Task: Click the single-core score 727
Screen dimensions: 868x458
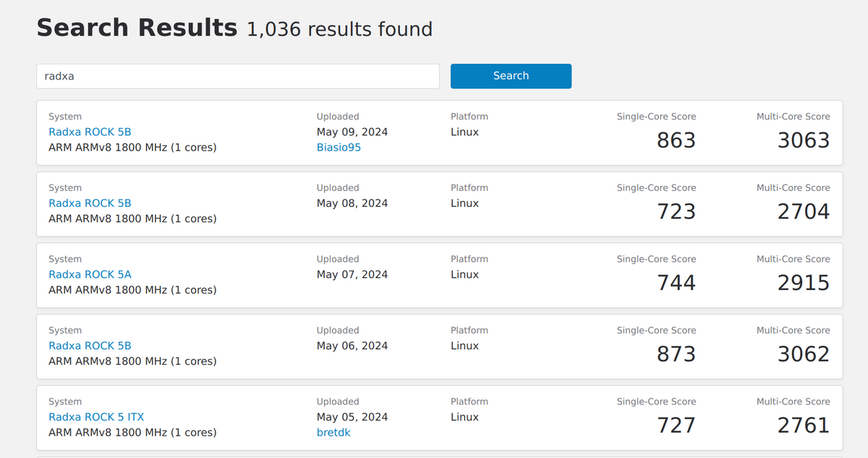Action: tap(676, 425)
